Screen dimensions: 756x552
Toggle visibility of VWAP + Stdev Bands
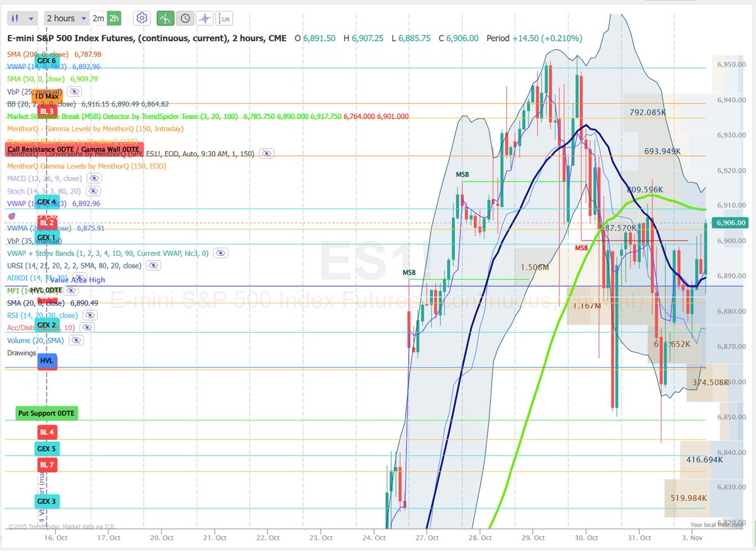220,253
